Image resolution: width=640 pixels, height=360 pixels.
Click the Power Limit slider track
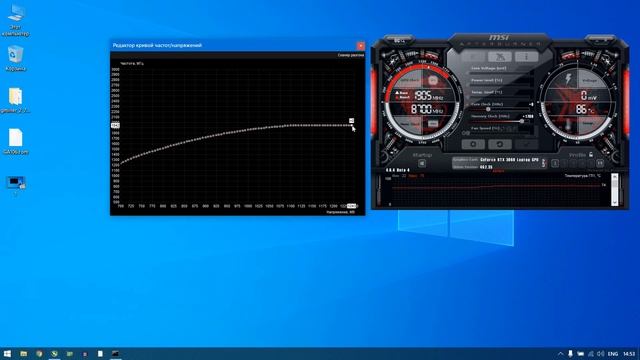(x=500, y=85)
